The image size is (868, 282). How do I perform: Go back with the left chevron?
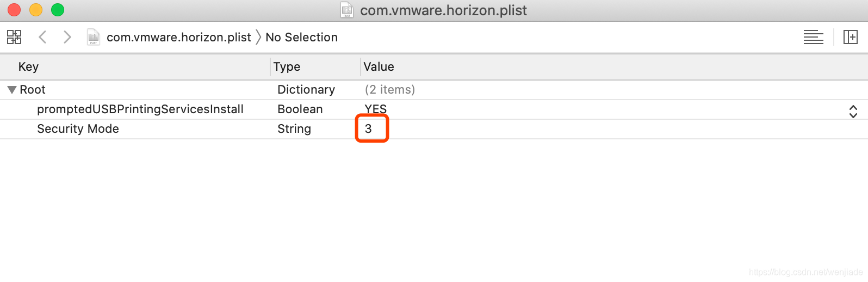(x=42, y=37)
